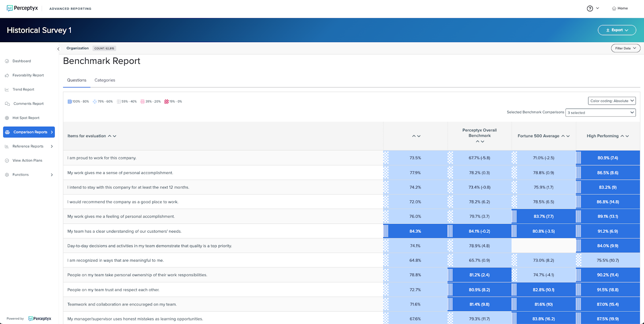644x324 pixels.
Task: Collapse the left sidebar with the chevron
Action: (58, 49)
